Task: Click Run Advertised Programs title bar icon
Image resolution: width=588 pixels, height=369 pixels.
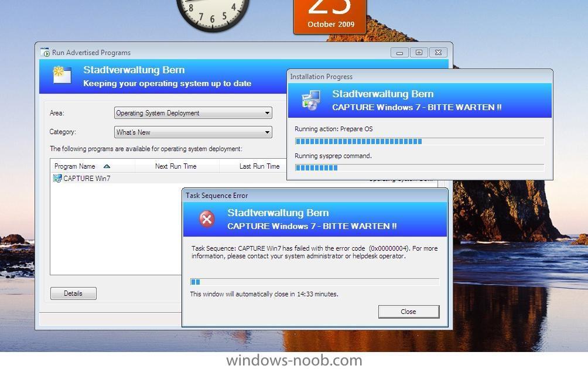Action: coord(45,53)
